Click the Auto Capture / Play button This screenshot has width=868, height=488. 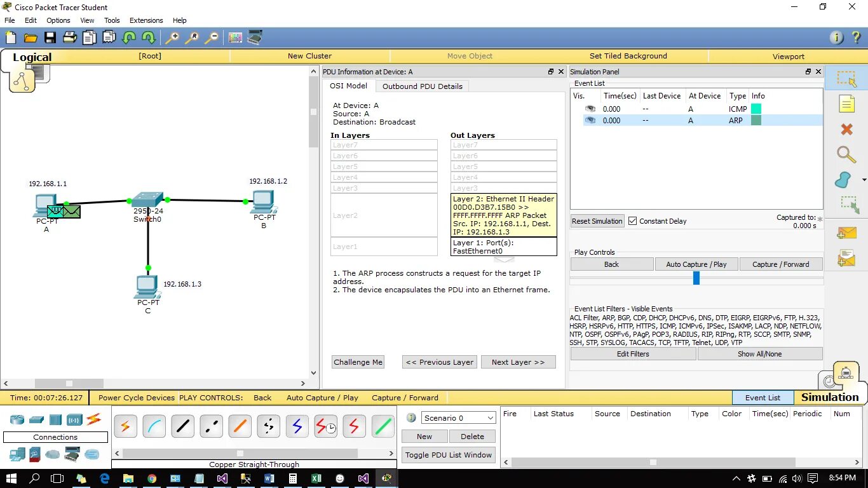pos(696,264)
